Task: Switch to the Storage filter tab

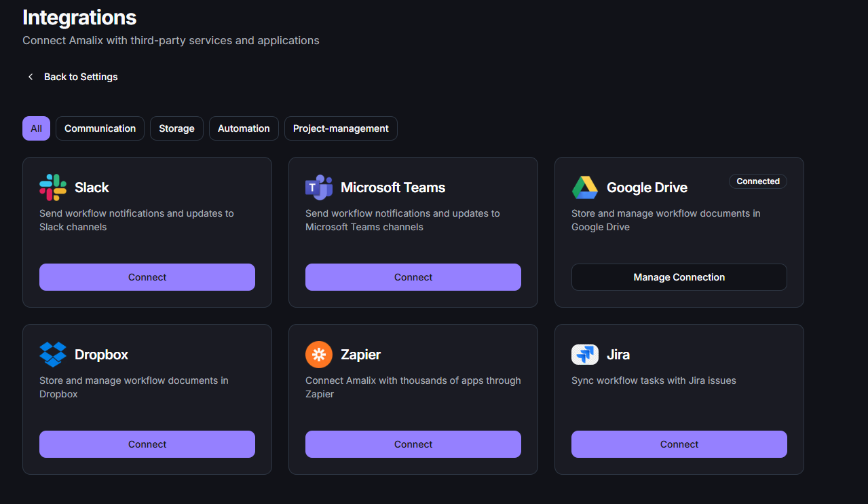Action: point(176,128)
